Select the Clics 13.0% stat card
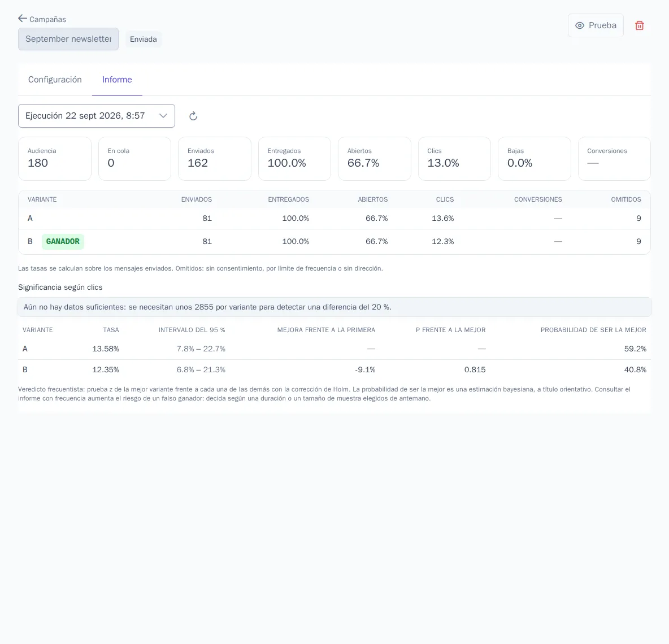The height and width of the screenshot is (644, 669). 454,159
